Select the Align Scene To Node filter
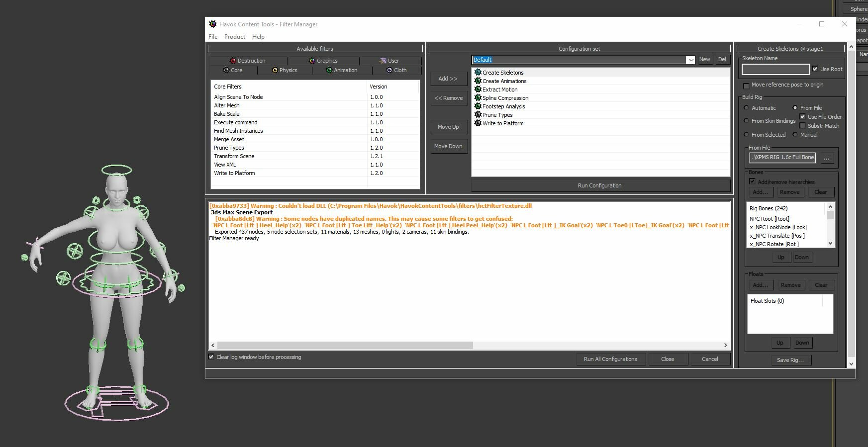 click(x=238, y=97)
